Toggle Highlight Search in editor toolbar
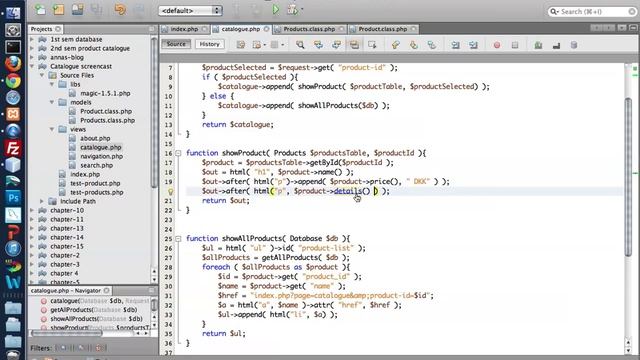 click(x=354, y=45)
